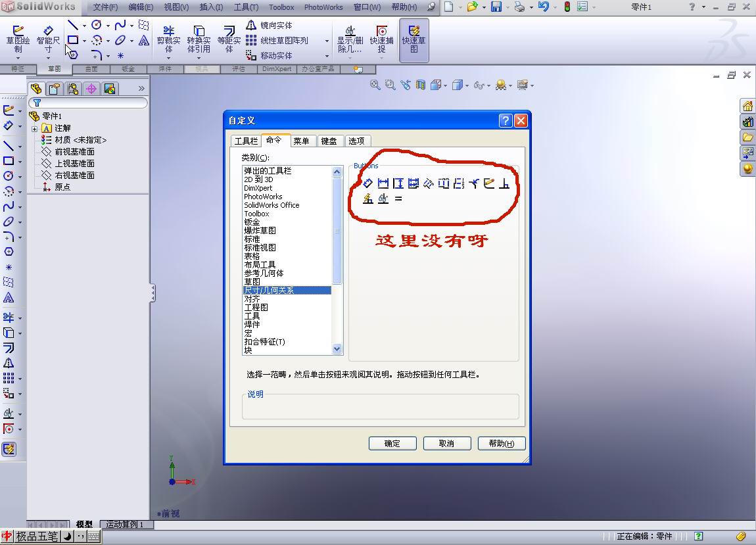This screenshot has height=545, width=756.
Task: Toggle Rapid Sketch icon in left vertical toolbar
Action: click(x=9, y=449)
